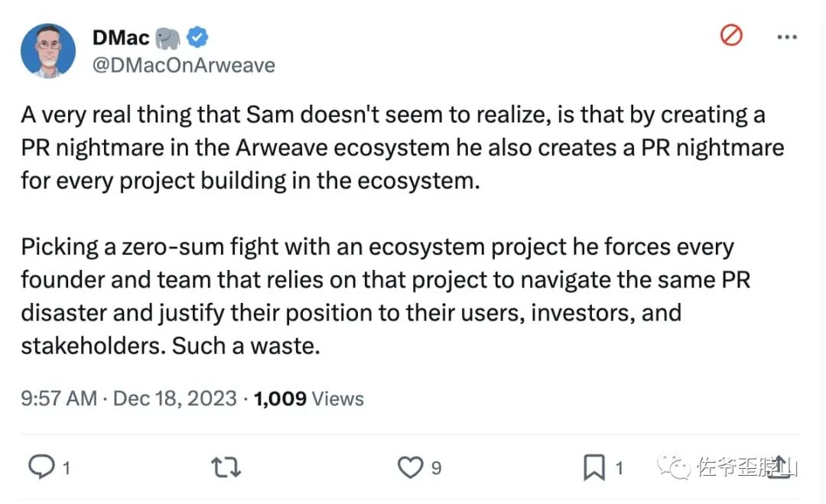Image resolution: width=826 pixels, height=504 pixels.
Task: Click the elephant emoji beside DMac
Action: click(x=167, y=37)
